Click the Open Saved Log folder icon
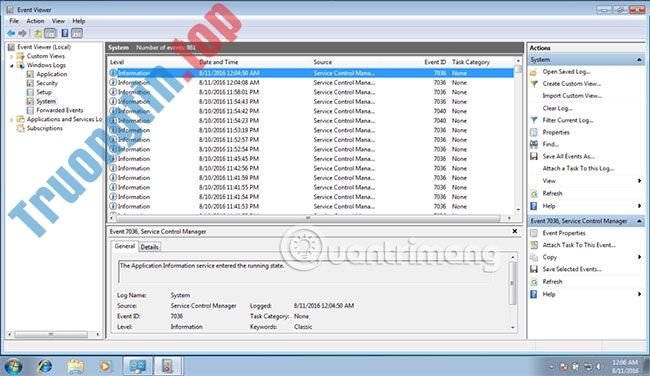650x376 pixels. coord(534,72)
